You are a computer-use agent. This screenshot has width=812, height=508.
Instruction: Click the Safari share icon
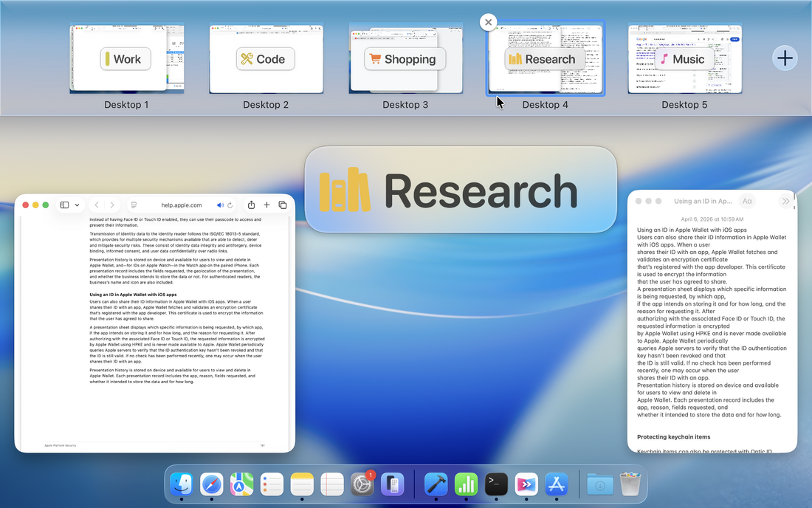tap(251, 205)
